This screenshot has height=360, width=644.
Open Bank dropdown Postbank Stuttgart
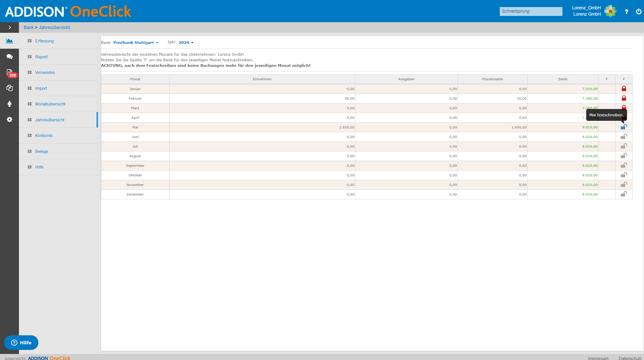[136, 42]
